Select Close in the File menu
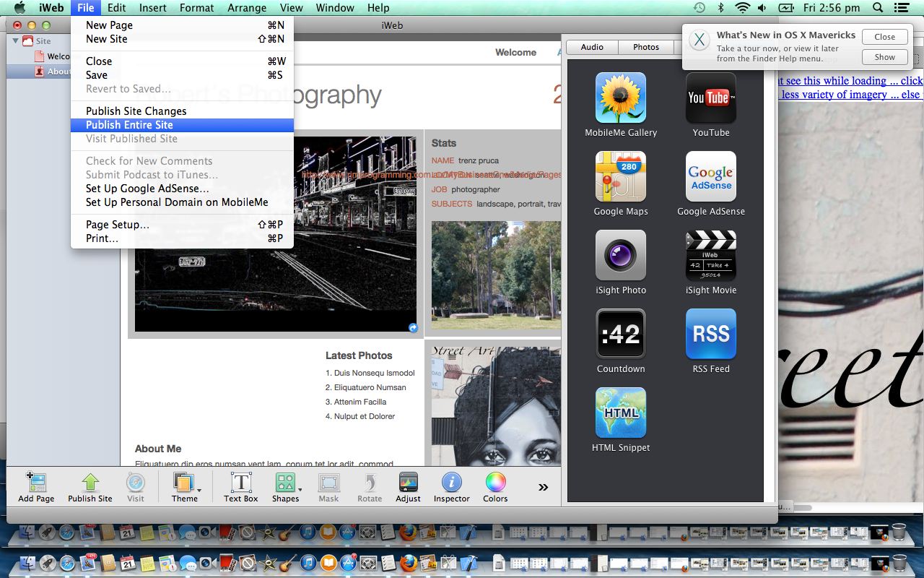 coord(182,61)
